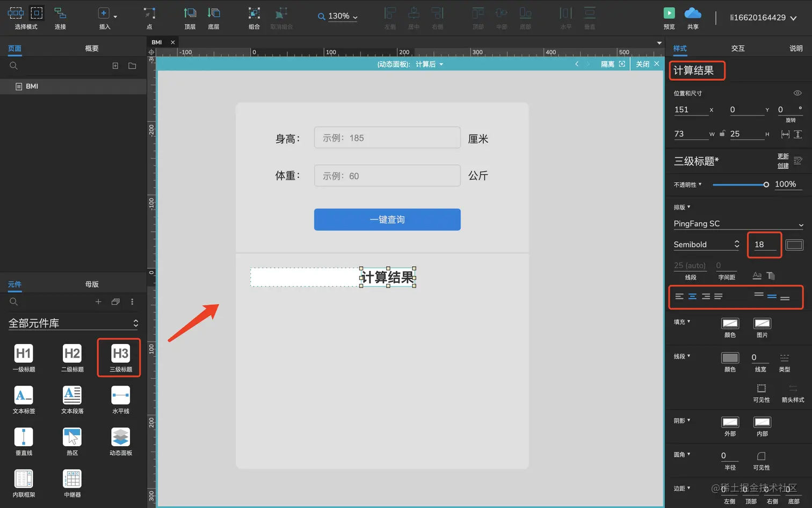Screen dimensions: 812x508
Task: Set text alignment to center
Action: (x=692, y=296)
